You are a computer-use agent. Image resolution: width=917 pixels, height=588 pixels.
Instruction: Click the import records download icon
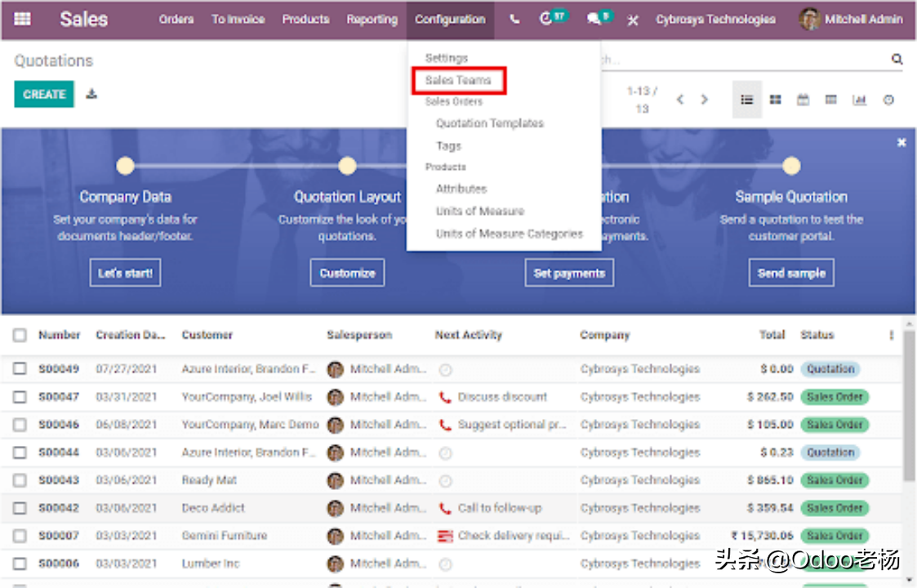(x=91, y=94)
